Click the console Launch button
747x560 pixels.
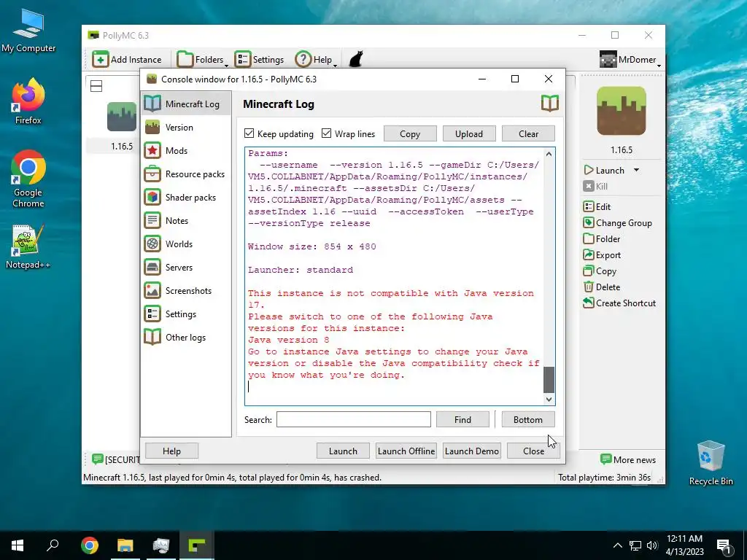coord(343,451)
